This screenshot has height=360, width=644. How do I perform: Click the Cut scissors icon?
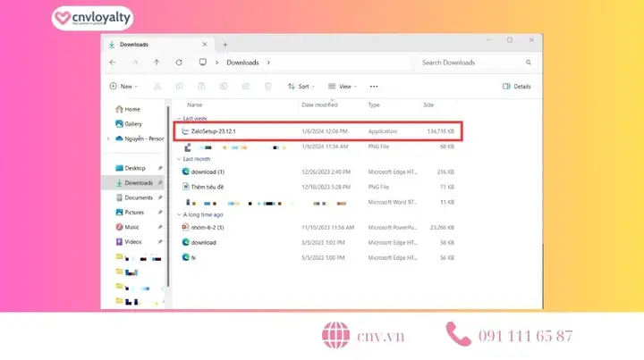tap(157, 86)
